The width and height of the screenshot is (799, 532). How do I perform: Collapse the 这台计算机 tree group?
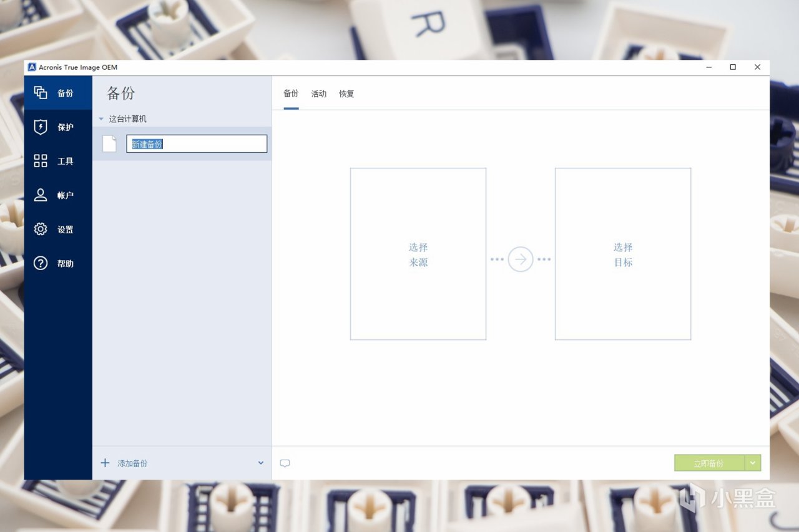(x=101, y=118)
